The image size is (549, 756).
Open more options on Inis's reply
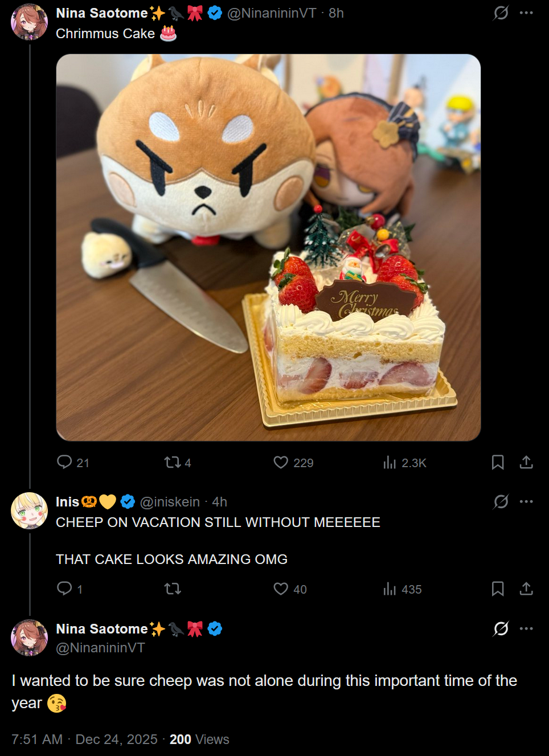pos(526,501)
